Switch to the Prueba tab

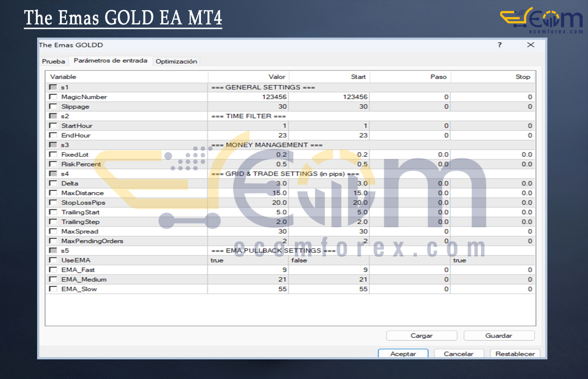pos(53,62)
